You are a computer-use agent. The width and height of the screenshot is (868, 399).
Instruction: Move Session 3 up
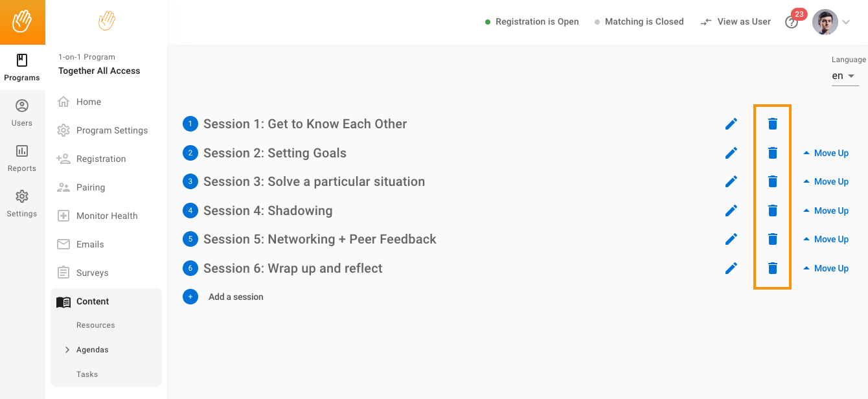826,181
